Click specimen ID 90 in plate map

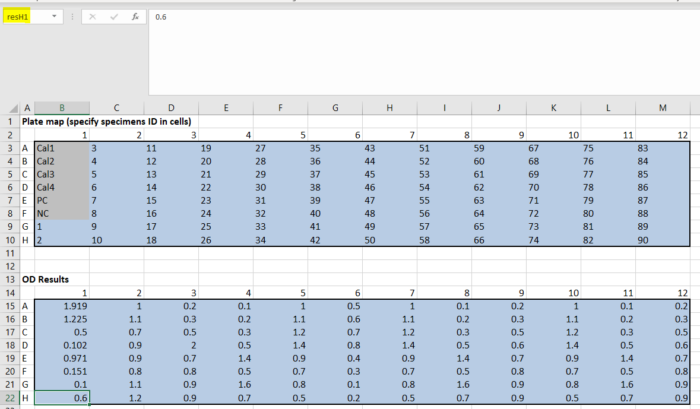663,240
